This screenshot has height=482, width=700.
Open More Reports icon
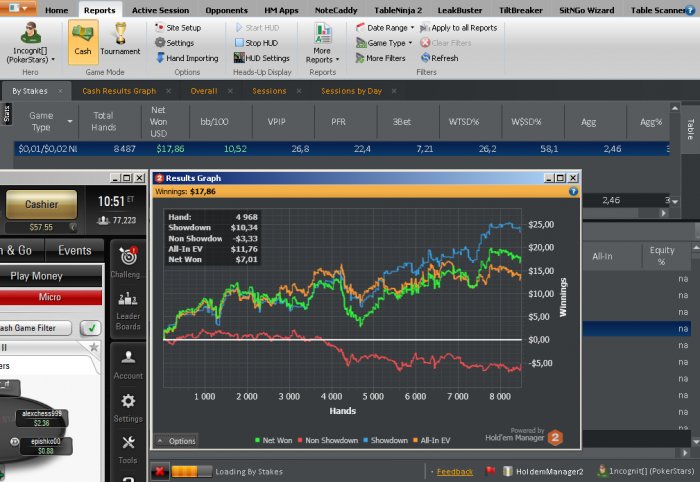coord(323,43)
